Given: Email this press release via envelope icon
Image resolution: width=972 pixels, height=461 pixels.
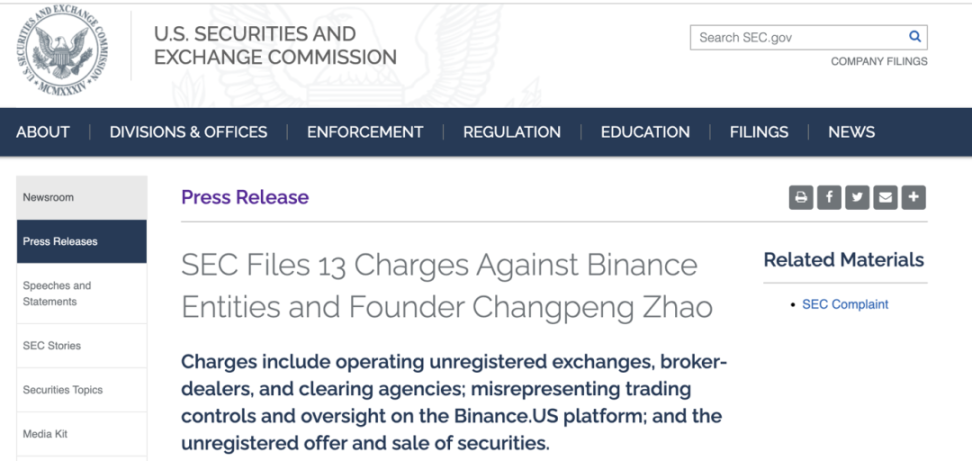Looking at the screenshot, I should 885,198.
